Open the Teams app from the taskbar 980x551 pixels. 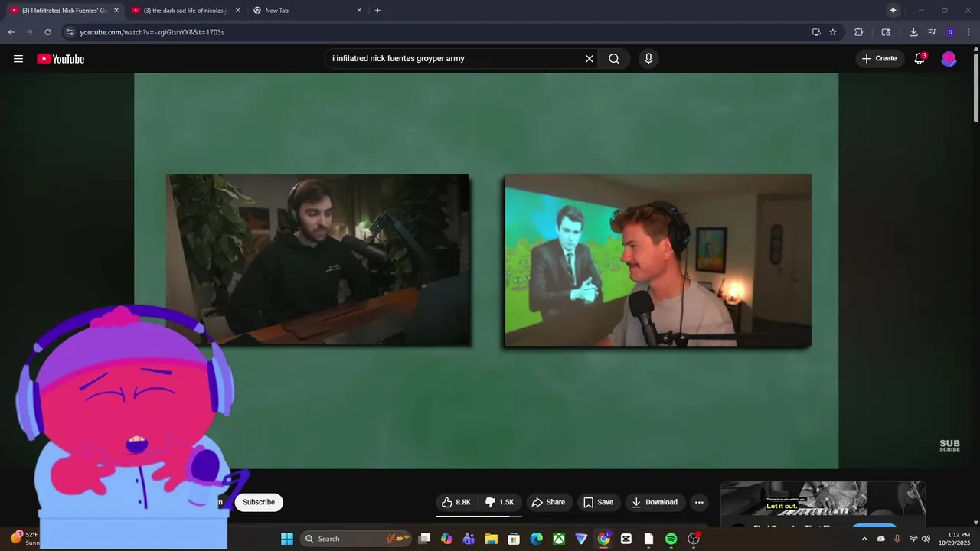[x=469, y=539]
